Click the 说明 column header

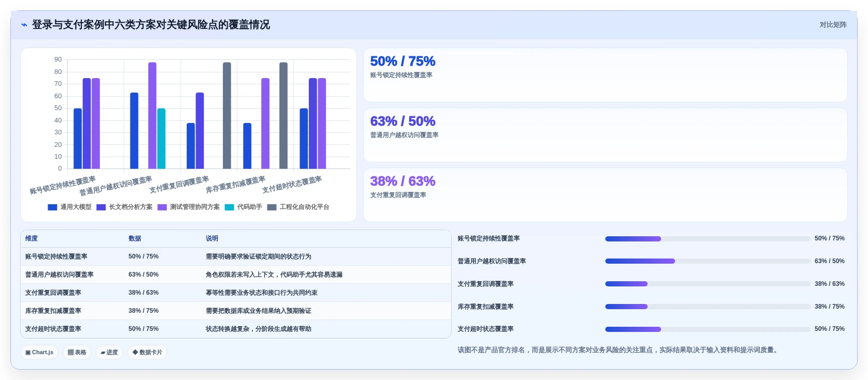click(212, 238)
